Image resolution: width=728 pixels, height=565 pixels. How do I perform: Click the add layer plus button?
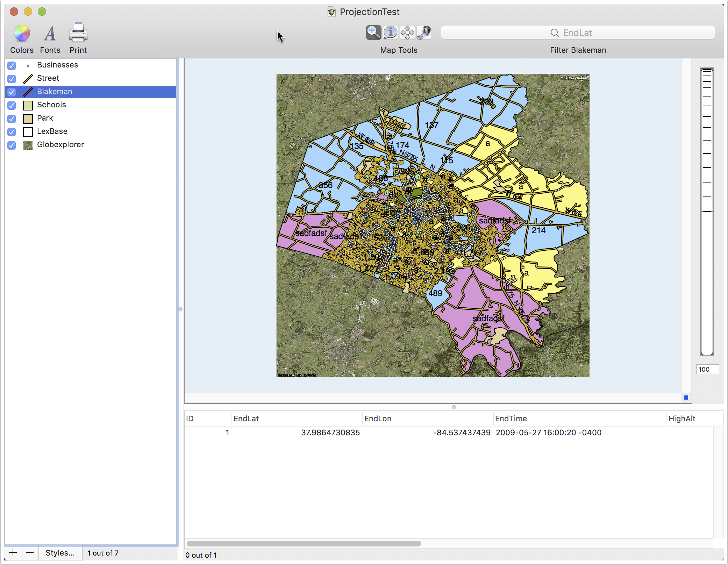(x=13, y=553)
